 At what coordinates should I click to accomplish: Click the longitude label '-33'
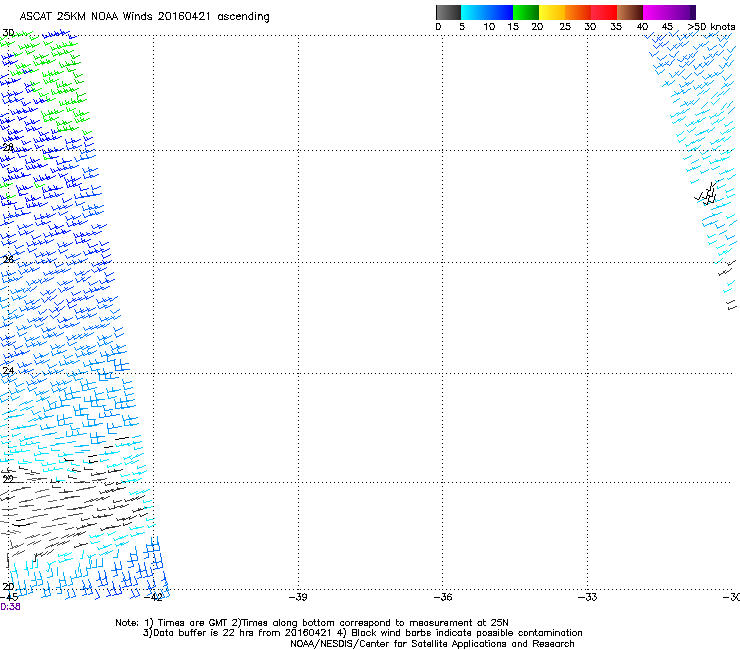pyautogui.click(x=588, y=597)
